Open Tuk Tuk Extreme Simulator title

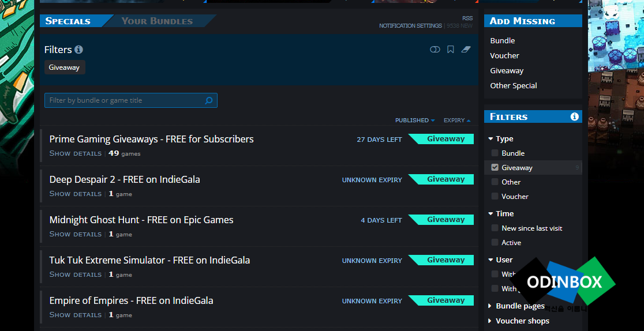pyautogui.click(x=149, y=261)
